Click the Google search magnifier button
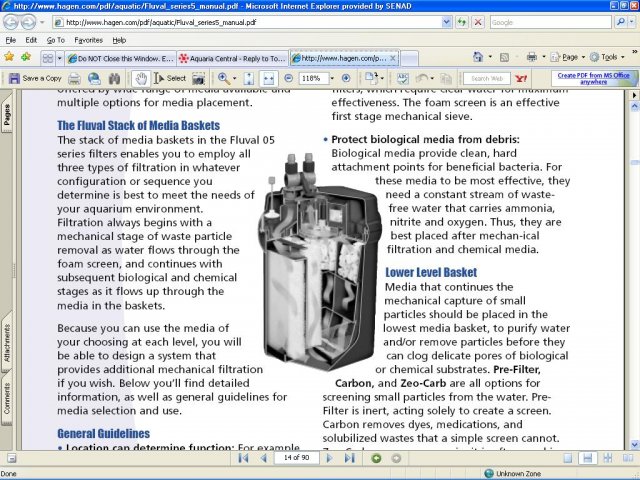Image resolution: width=640 pixels, height=480 pixels. (620, 22)
